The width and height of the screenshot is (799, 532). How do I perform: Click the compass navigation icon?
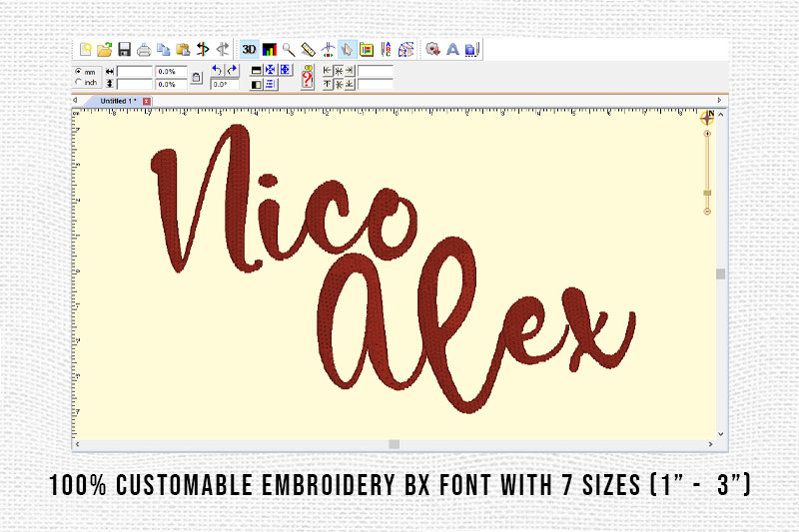pyautogui.click(x=707, y=118)
